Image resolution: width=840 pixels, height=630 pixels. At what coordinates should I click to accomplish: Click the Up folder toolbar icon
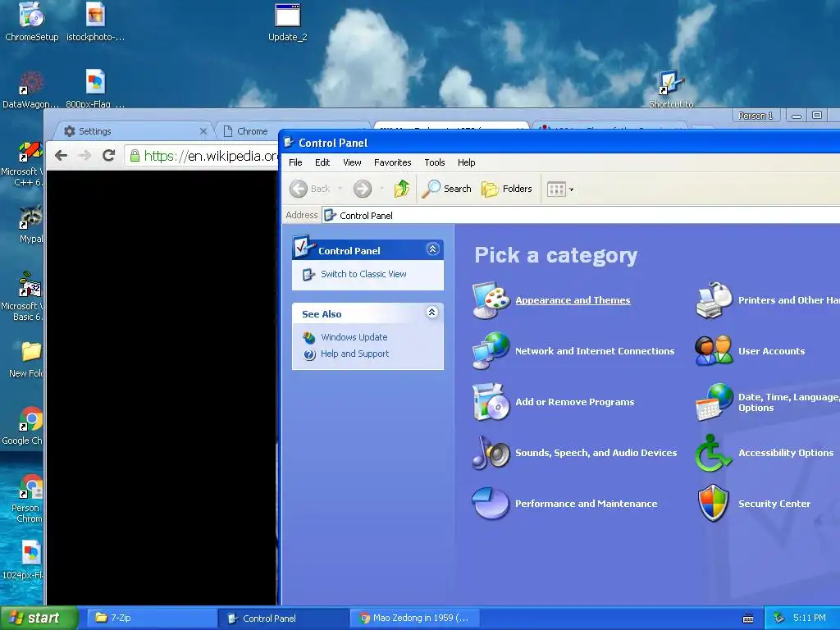pyautogui.click(x=402, y=189)
